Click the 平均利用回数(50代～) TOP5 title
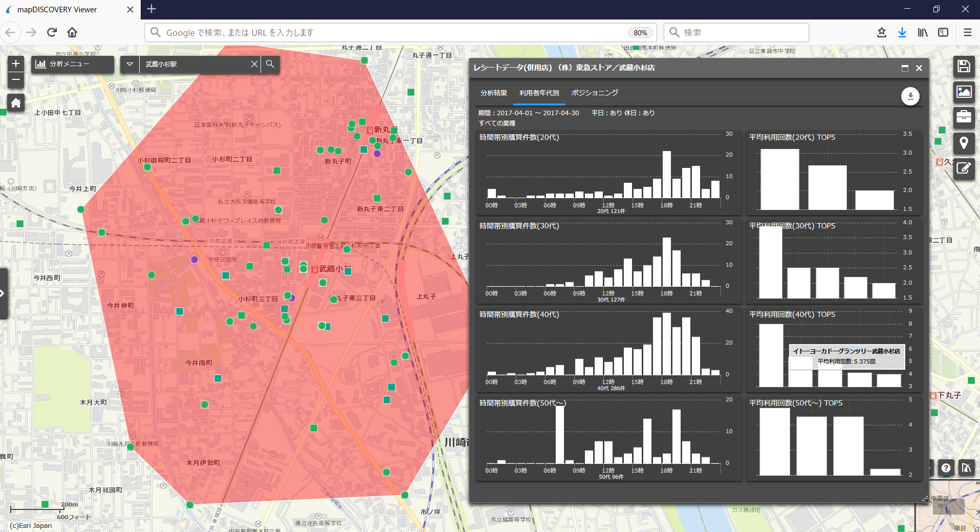Screen dimensions: 980x532 795,403
